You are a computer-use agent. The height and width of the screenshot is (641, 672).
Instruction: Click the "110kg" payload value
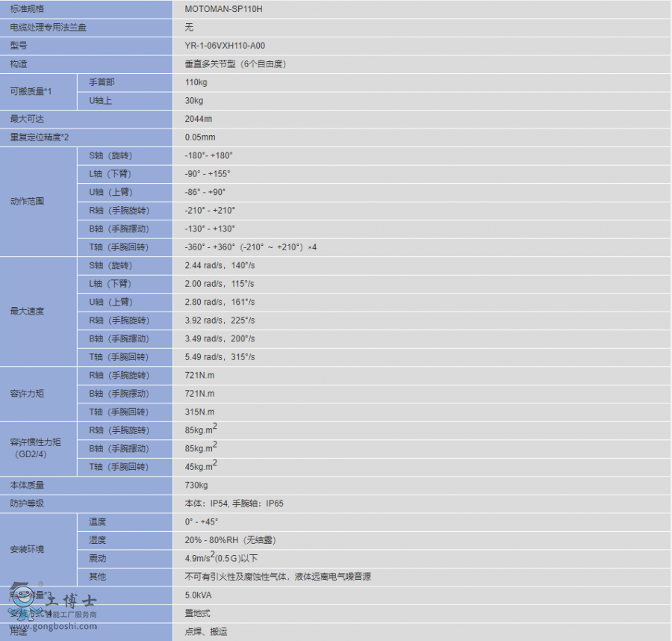click(196, 82)
